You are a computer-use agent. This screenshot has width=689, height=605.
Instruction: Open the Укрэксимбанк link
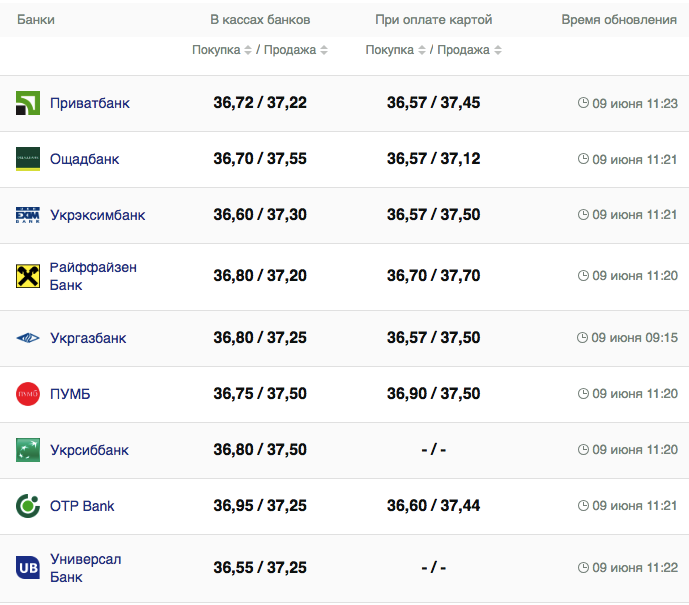click(97, 215)
